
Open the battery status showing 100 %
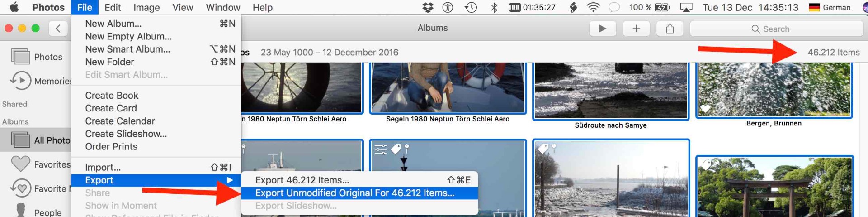(x=649, y=7)
